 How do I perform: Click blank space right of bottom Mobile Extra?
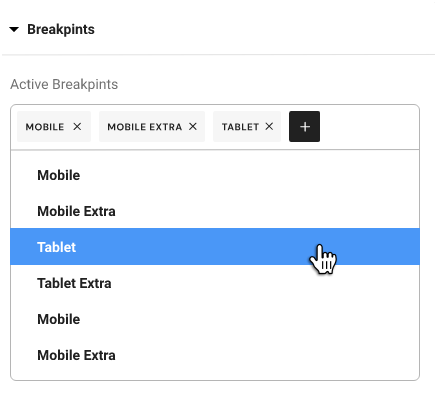267,355
